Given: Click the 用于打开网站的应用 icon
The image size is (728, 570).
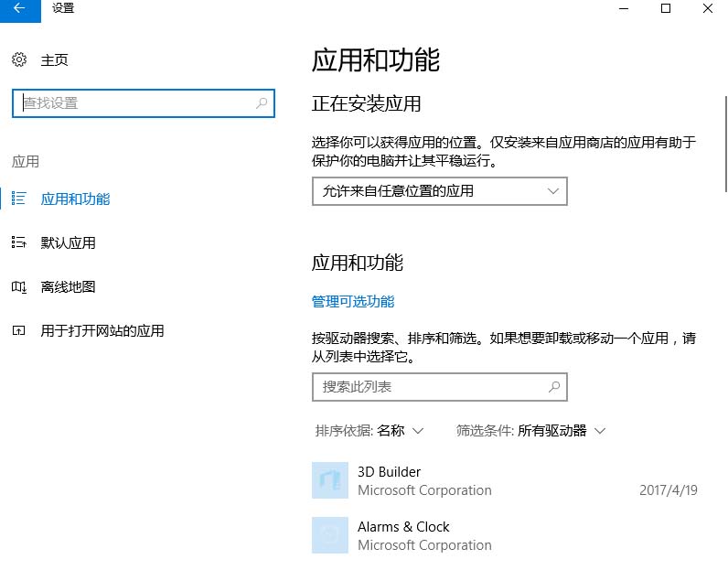Looking at the screenshot, I should [18, 330].
